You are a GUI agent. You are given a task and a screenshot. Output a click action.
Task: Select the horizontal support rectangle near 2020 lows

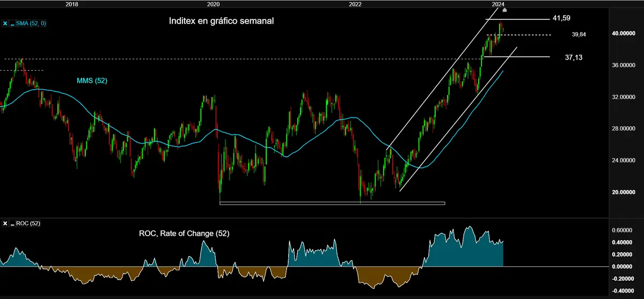click(332, 203)
